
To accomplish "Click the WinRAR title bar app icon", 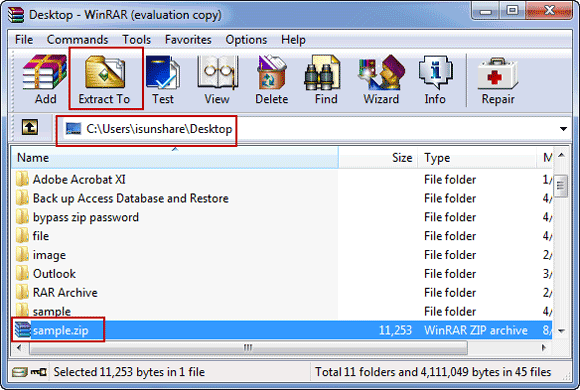I will point(16,15).
